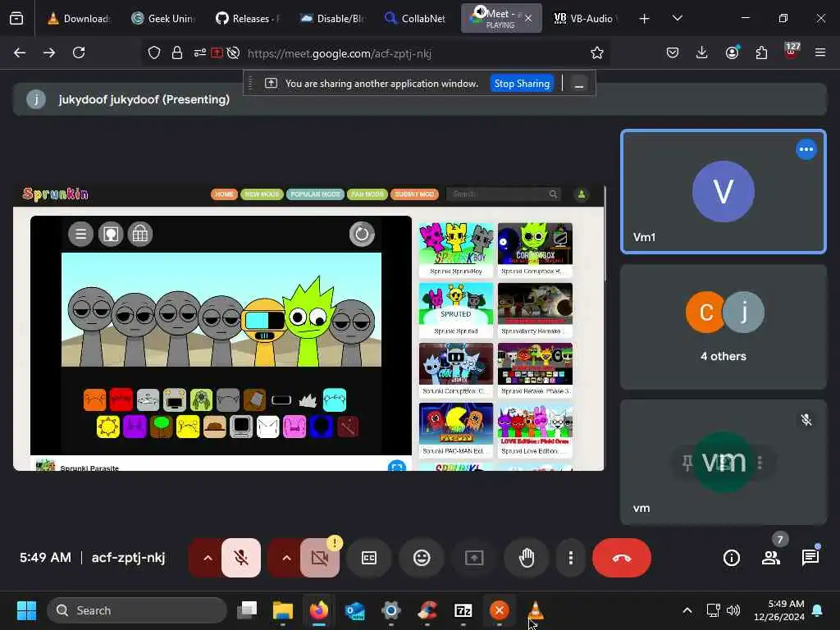The image size is (840, 630).
Task: Raise hand in the meeting
Action: point(527,558)
